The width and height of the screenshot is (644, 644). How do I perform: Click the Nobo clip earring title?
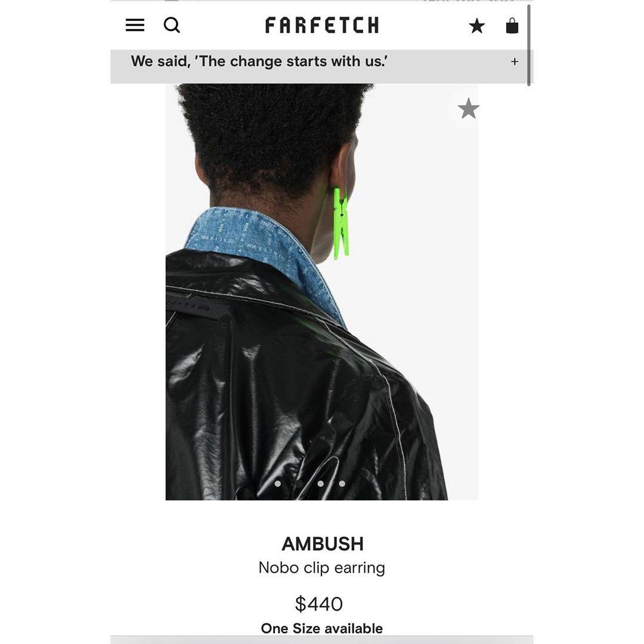(322, 568)
